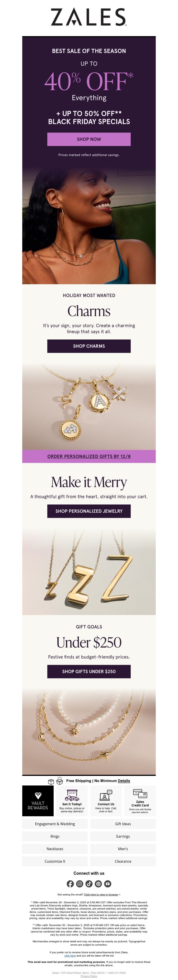Open the view in browser link
This screenshot has width=178, height=980.
pos(101,895)
